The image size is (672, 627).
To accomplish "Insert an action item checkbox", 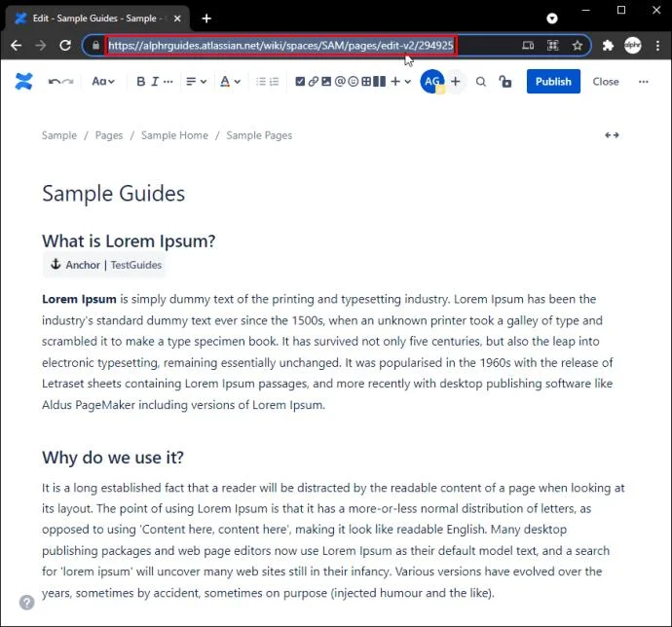I will coord(300,82).
